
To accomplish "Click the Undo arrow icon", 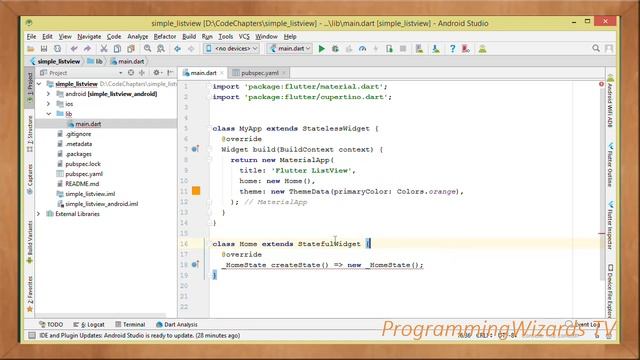I will 74,49.
